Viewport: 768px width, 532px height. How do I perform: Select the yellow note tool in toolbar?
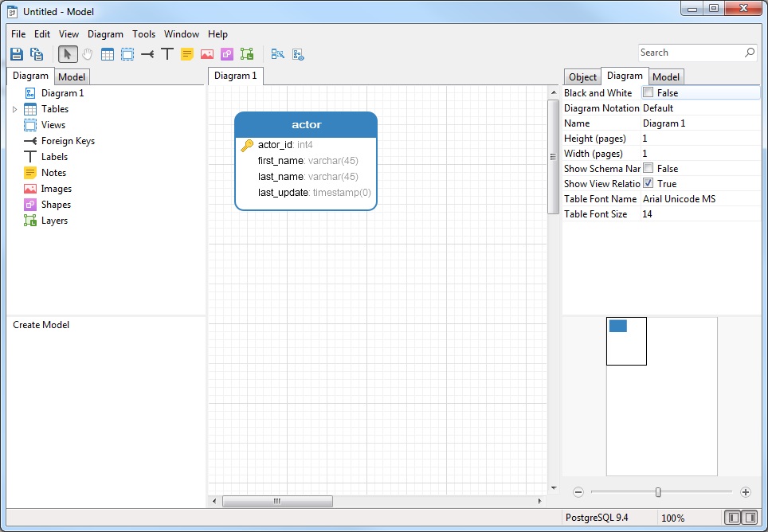[187, 54]
